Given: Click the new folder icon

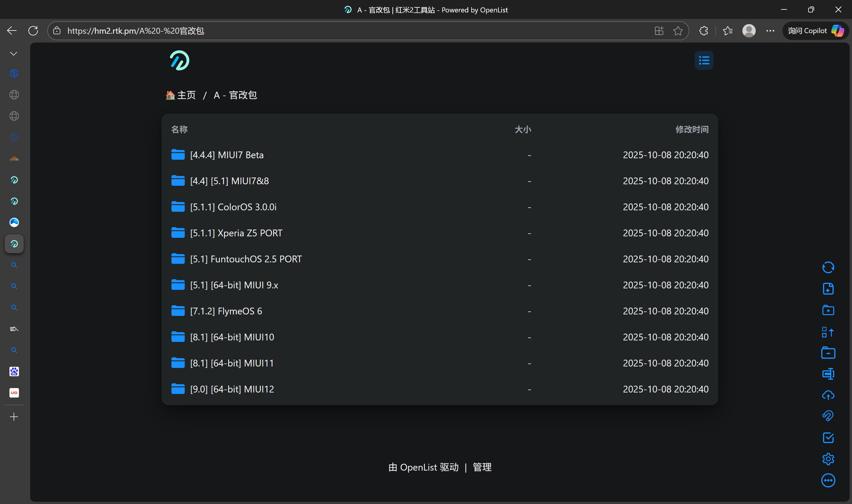Looking at the screenshot, I should click(x=828, y=310).
